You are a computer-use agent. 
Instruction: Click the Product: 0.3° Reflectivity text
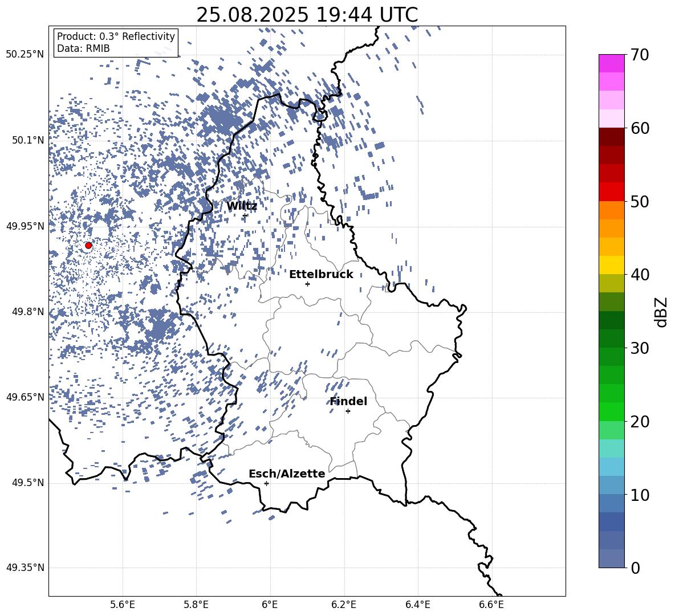point(116,36)
